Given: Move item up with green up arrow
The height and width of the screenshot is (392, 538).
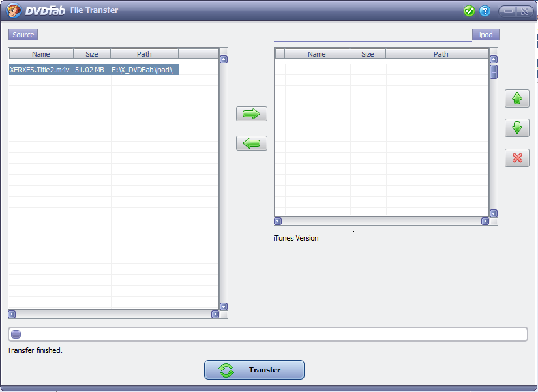Looking at the screenshot, I should tap(517, 98).
